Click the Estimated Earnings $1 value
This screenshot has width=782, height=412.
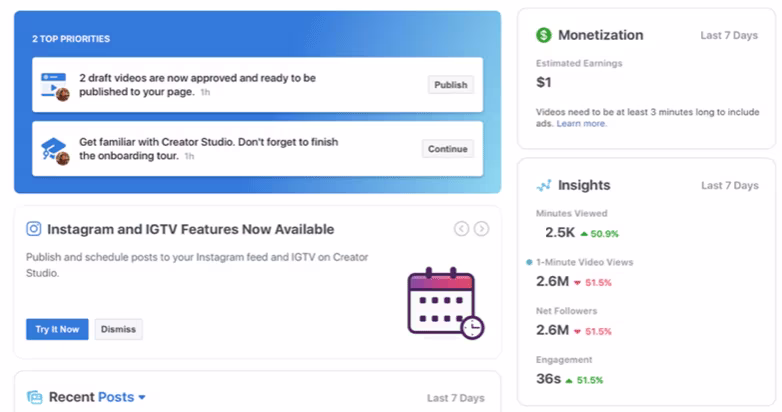[544, 82]
